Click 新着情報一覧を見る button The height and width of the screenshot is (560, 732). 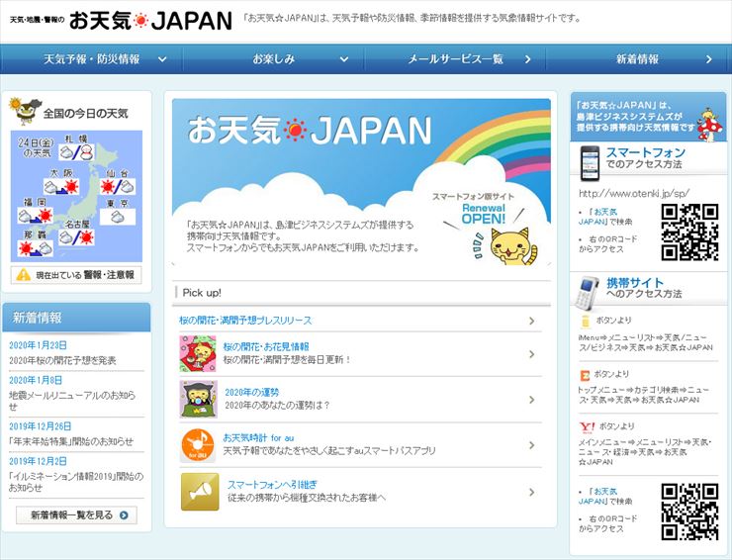[76, 515]
